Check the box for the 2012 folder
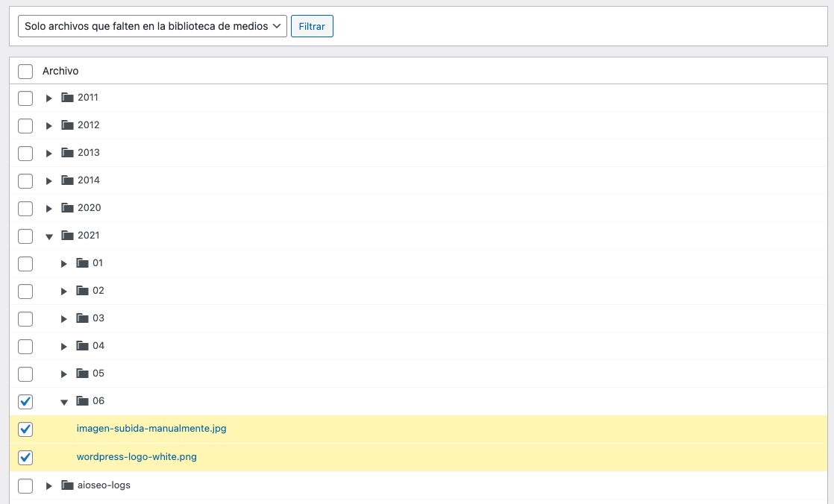834x504 pixels. pyautogui.click(x=25, y=125)
